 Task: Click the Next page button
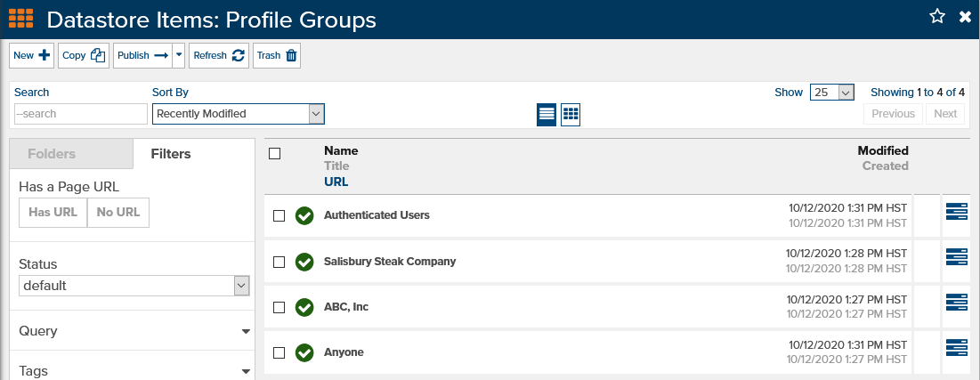[x=945, y=114]
